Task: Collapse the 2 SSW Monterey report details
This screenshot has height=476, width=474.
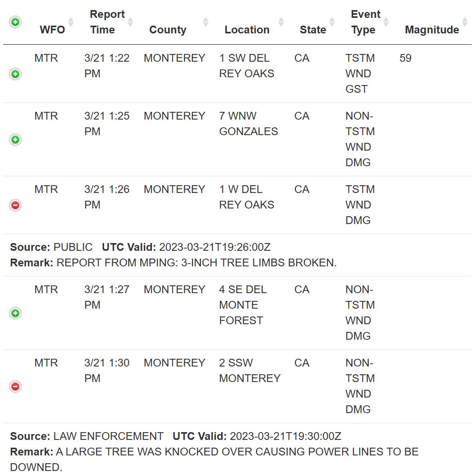Action: (x=16, y=386)
